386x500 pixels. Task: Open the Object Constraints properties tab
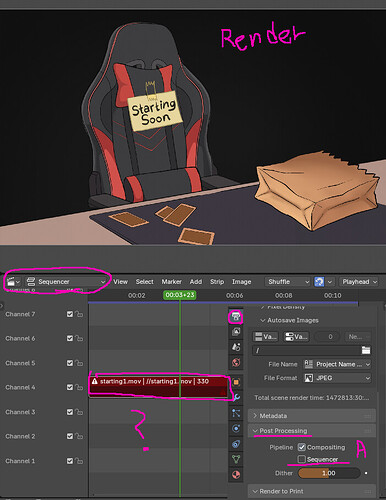(236, 444)
